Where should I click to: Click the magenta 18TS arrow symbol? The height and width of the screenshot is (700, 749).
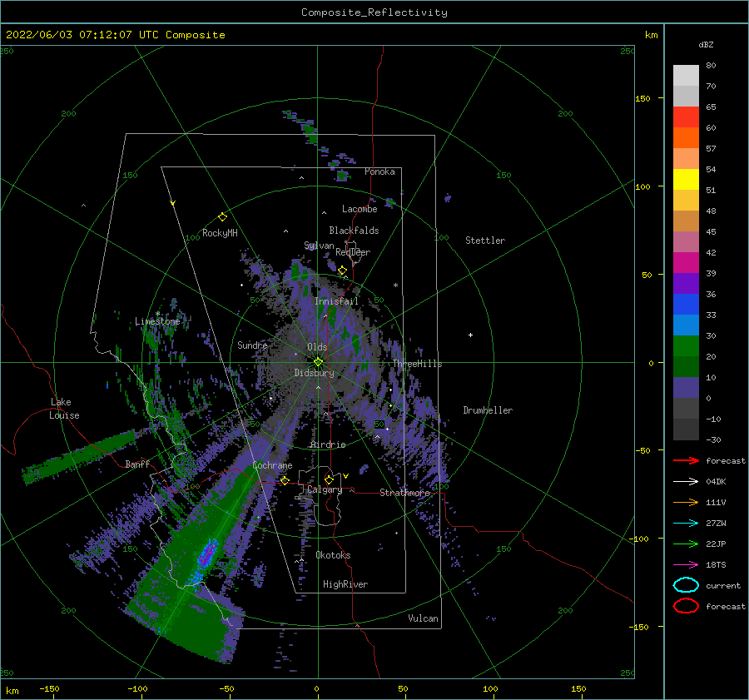(686, 565)
